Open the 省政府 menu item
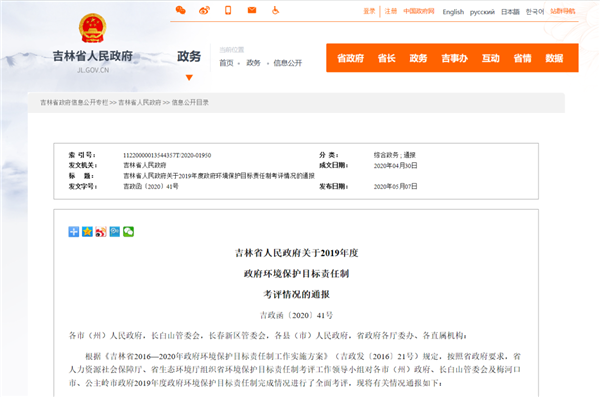Screen dimensions: 600x397 pyautogui.click(x=351, y=58)
